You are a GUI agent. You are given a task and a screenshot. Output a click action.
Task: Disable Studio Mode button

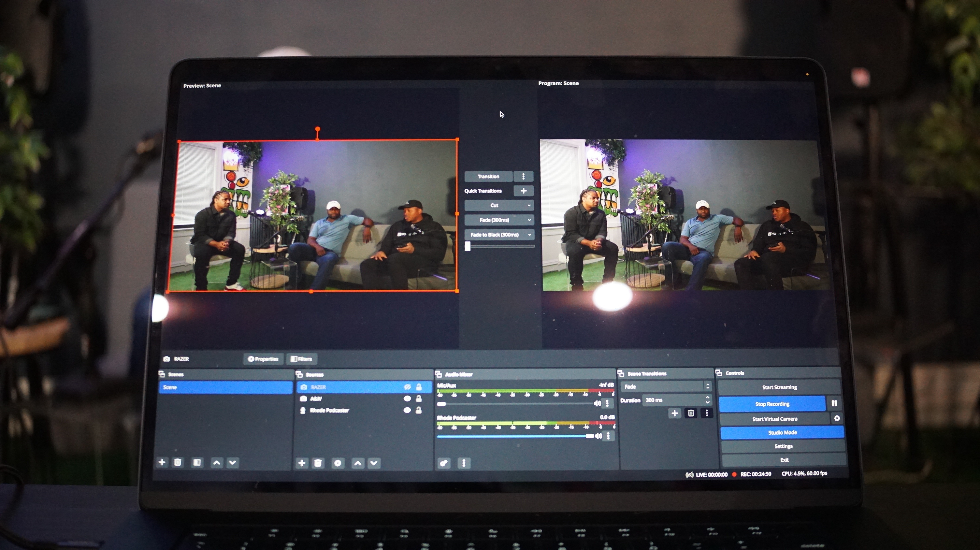782,432
